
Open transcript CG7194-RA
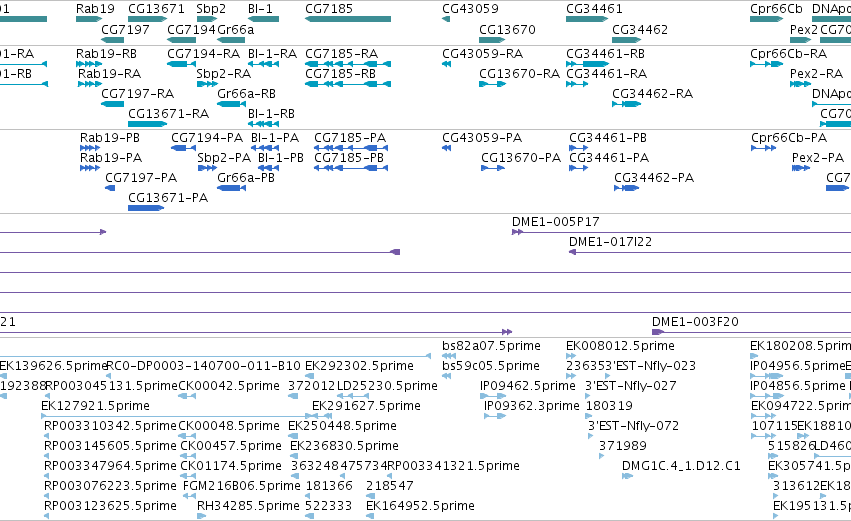click(181, 64)
